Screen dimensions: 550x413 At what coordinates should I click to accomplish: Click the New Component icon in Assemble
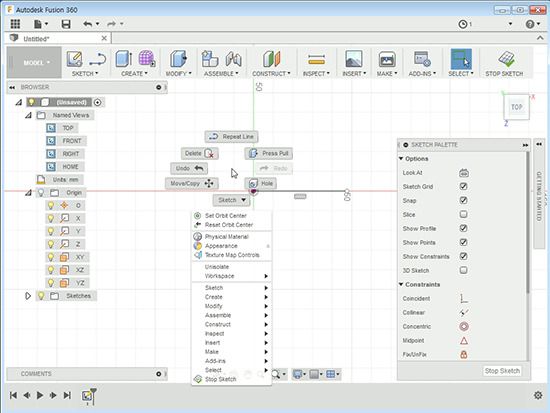coord(210,59)
